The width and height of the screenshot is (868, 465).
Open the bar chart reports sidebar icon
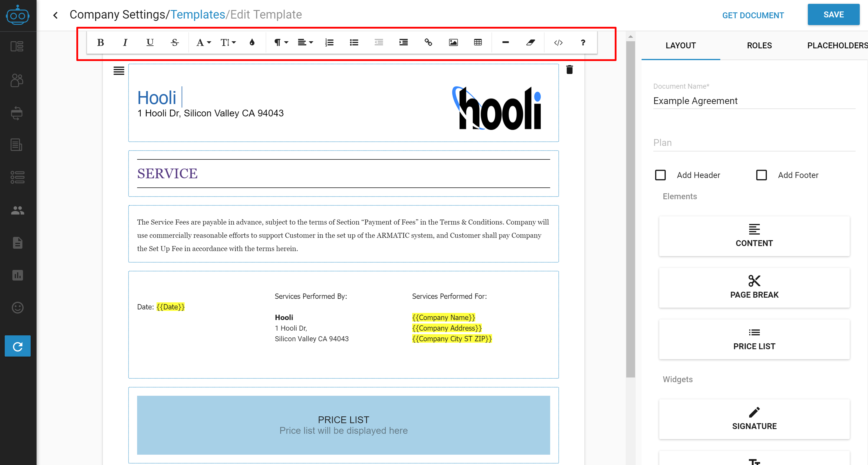17,275
